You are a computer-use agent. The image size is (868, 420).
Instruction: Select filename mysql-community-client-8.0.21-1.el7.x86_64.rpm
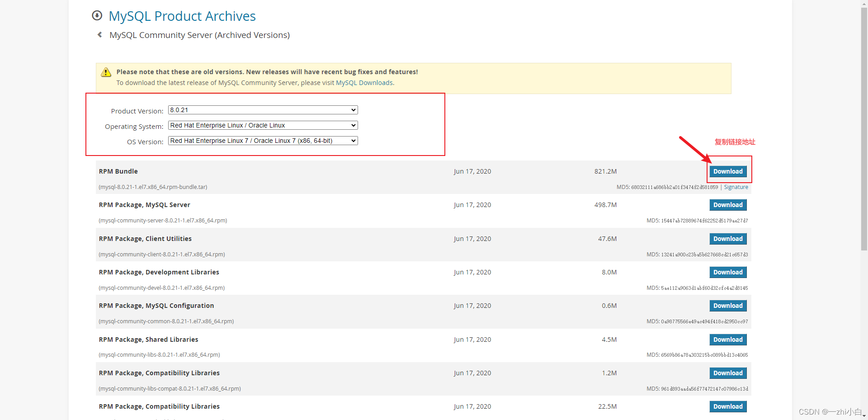coord(162,255)
